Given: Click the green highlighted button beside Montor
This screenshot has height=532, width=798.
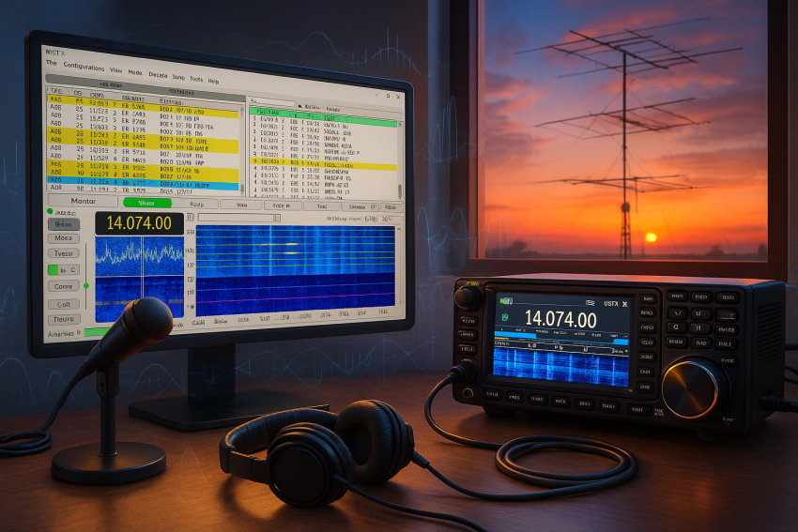Looking at the screenshot, I should (146, 203).
